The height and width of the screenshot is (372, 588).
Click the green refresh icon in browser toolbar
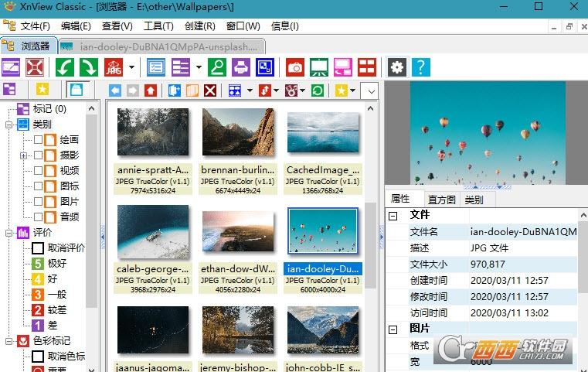[317, 90]
